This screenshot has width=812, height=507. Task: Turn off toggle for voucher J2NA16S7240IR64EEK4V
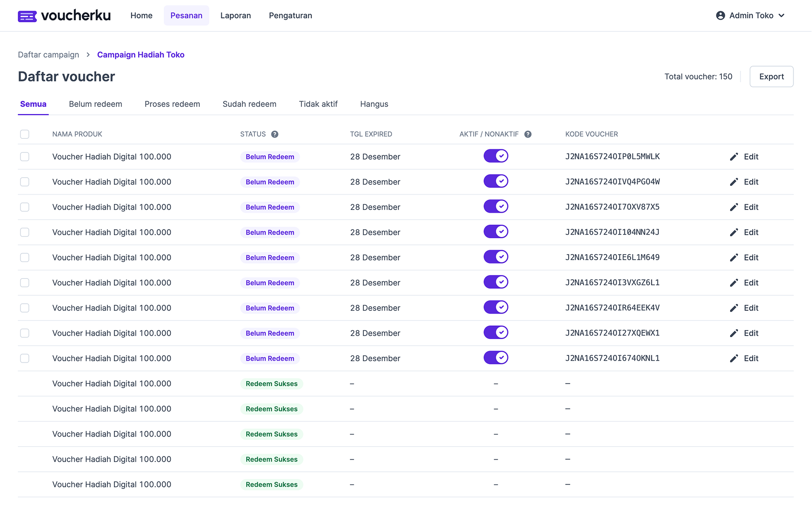496,307
